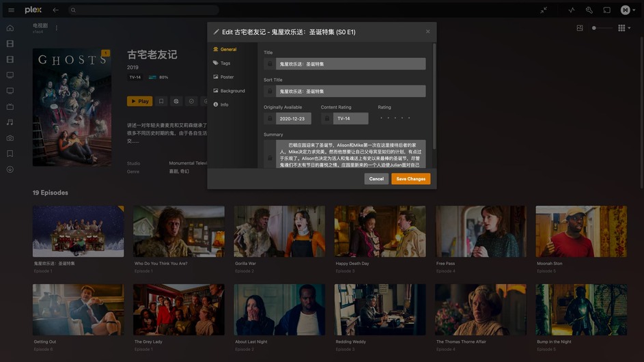
Task: Open the About Last Night episode thumbnail
Action: click(279, 309)
